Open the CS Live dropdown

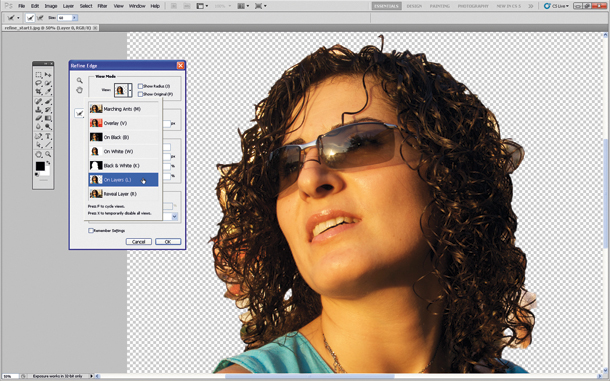(557, 6)
